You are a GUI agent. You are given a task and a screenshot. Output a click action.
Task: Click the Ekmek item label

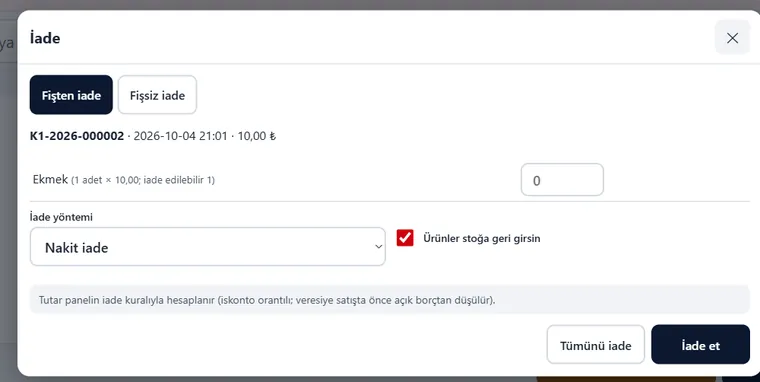[x=50, y=179]
